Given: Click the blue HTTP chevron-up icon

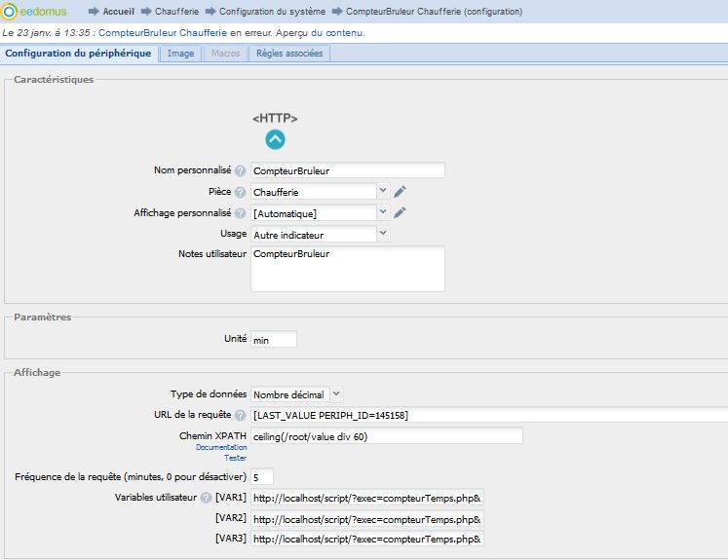Looking at the screenshot, I should 275,139.
